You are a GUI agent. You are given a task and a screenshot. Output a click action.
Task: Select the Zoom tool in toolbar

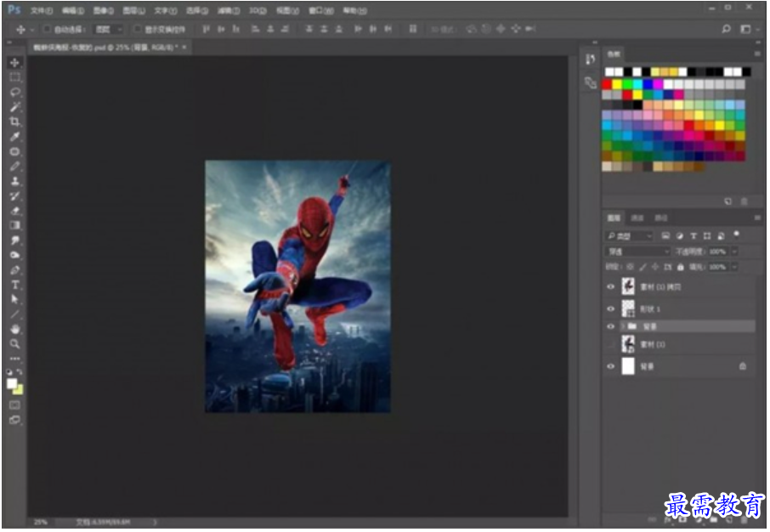click(x=14, y=344)
